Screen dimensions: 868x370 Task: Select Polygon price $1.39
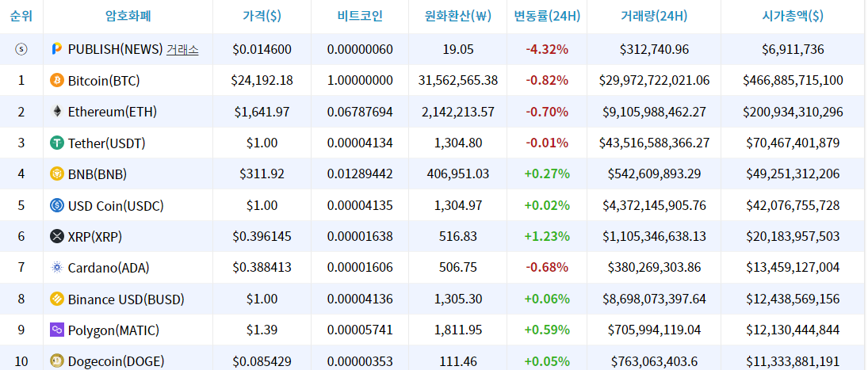click(262, 330)
